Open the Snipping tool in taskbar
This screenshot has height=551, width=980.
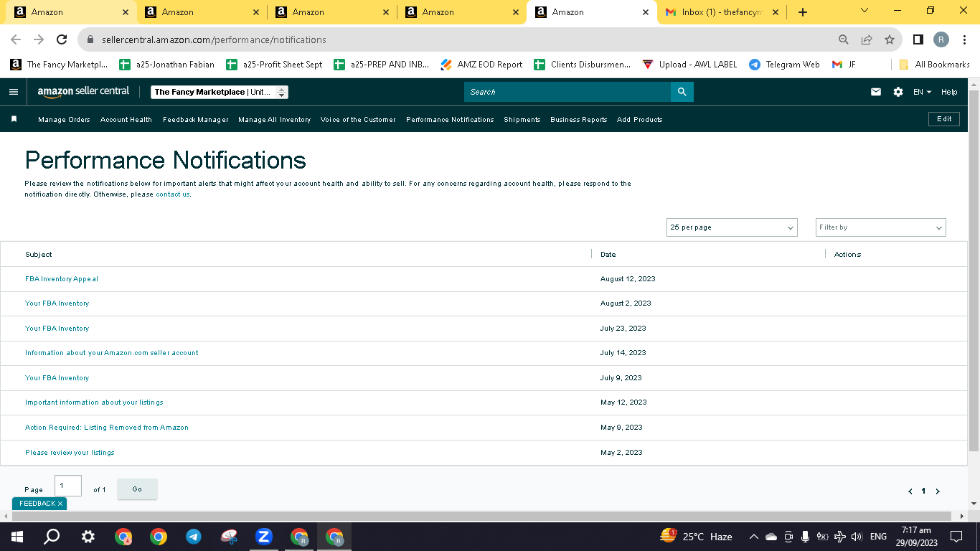229,537
